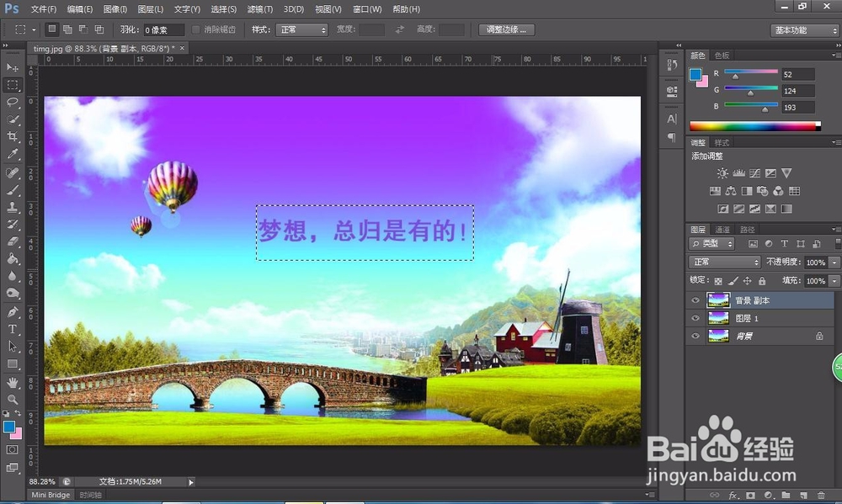Hide the 图层 1 layer

tap(695, 318)
